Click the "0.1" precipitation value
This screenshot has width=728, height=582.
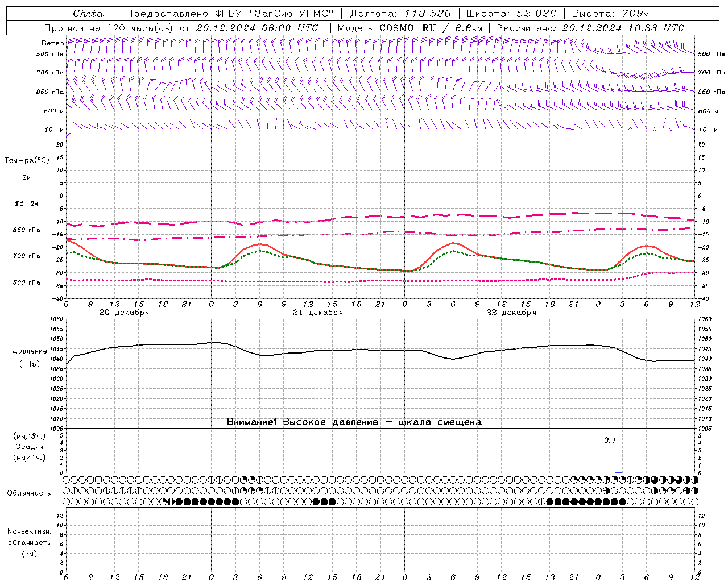pyautogui.click(x=610, y=440)
